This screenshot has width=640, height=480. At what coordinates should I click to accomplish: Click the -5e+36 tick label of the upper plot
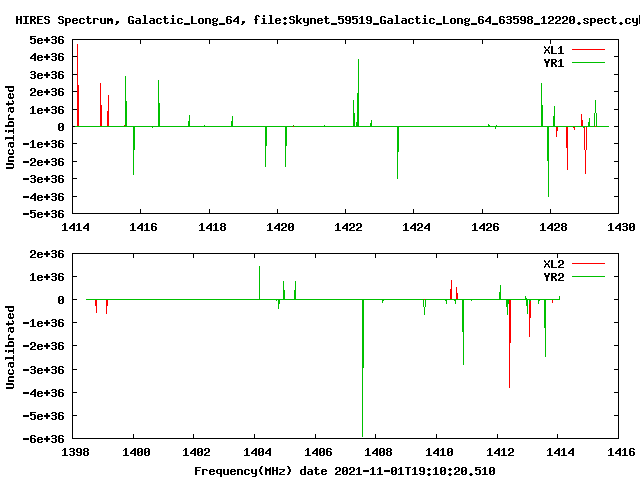(x=43, y=214)
